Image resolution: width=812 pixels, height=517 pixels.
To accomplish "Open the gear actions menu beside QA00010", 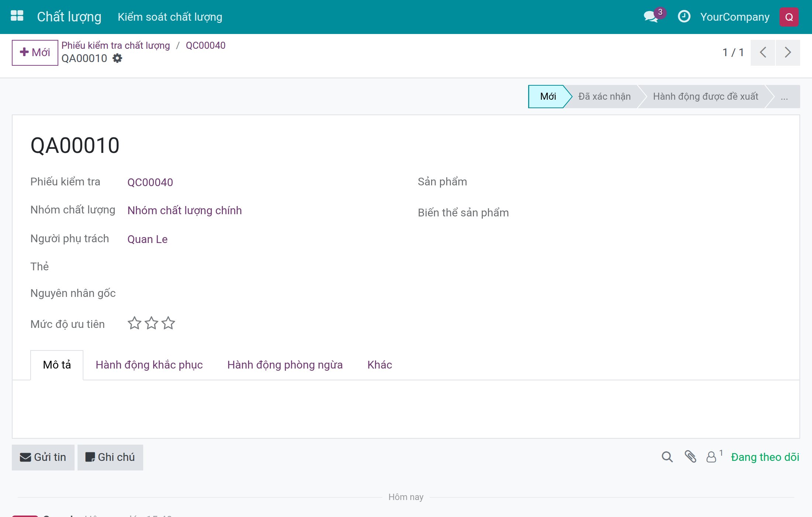I will pos(117,58).
